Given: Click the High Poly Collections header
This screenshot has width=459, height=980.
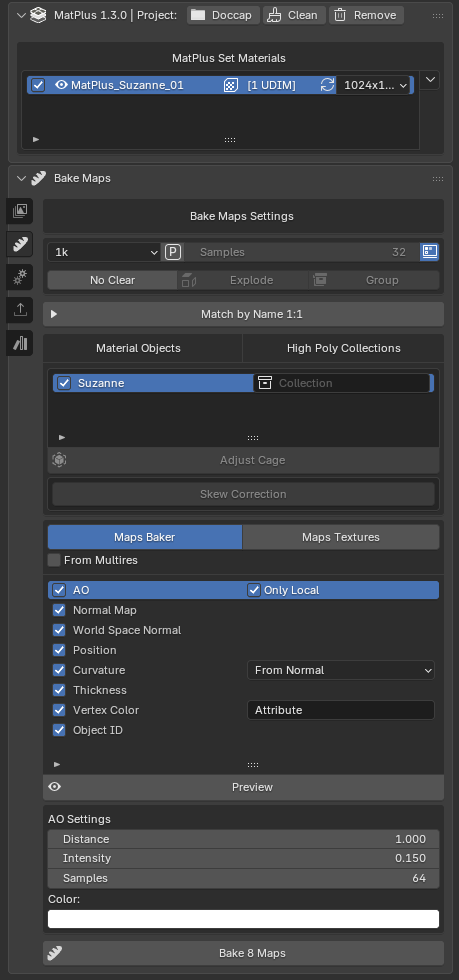Looking at the screenshot, I should click(x=343, y=348).
